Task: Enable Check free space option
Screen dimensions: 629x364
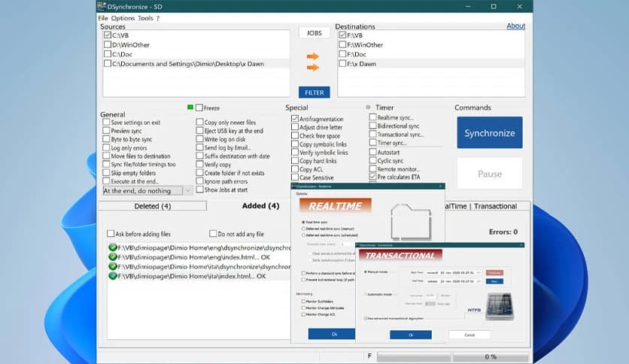Action: [295, 135]
